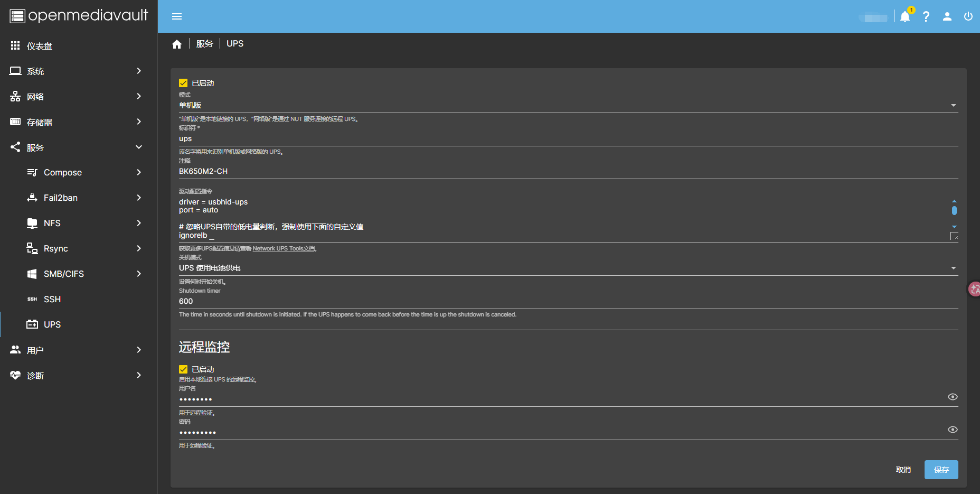Open the Rsync sidebar entry

tap(79, 248)
